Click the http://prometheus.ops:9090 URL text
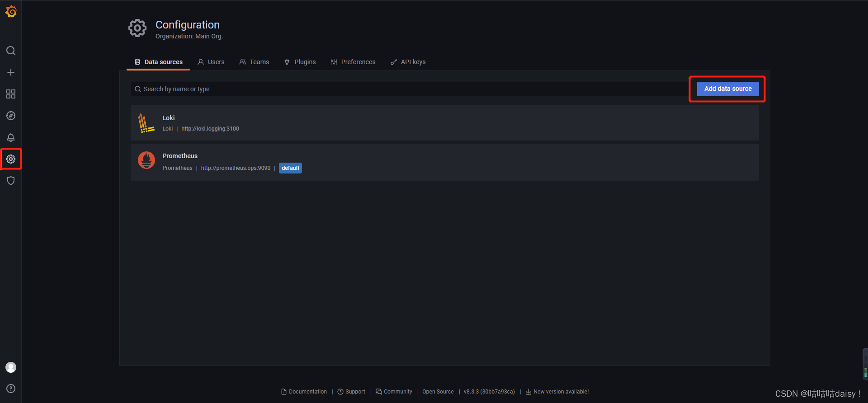This screenshot has height=403, width=868. [236, 168]
